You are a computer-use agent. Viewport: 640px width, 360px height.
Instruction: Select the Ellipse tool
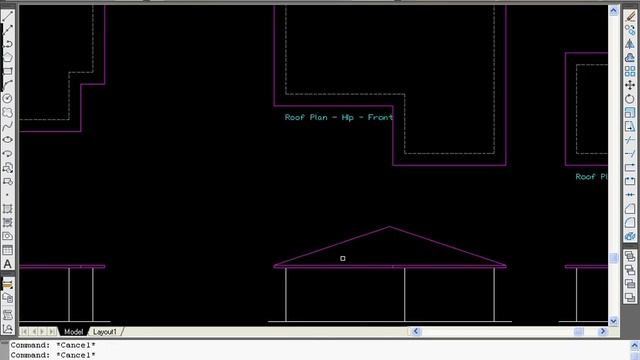(x=7, y=140)
